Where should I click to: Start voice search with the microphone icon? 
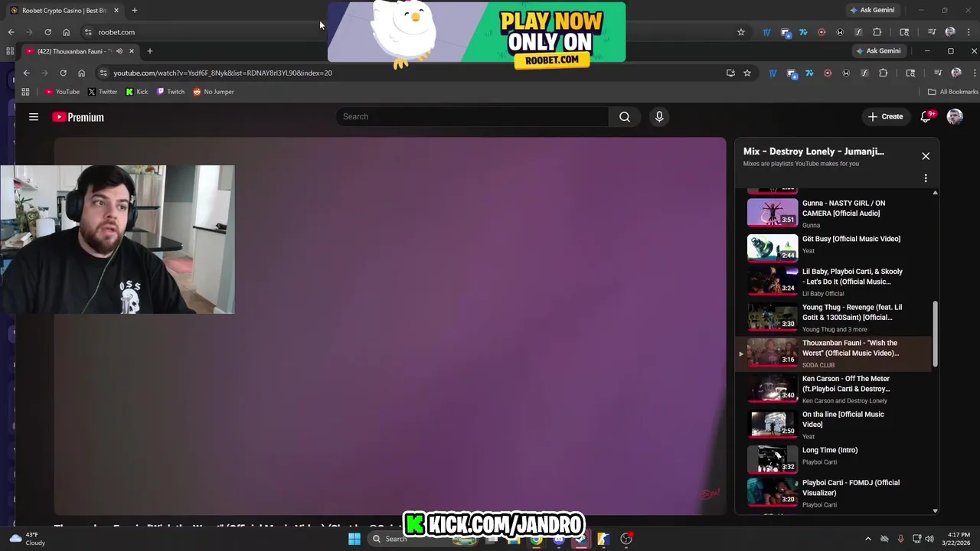tap(659, 116)
